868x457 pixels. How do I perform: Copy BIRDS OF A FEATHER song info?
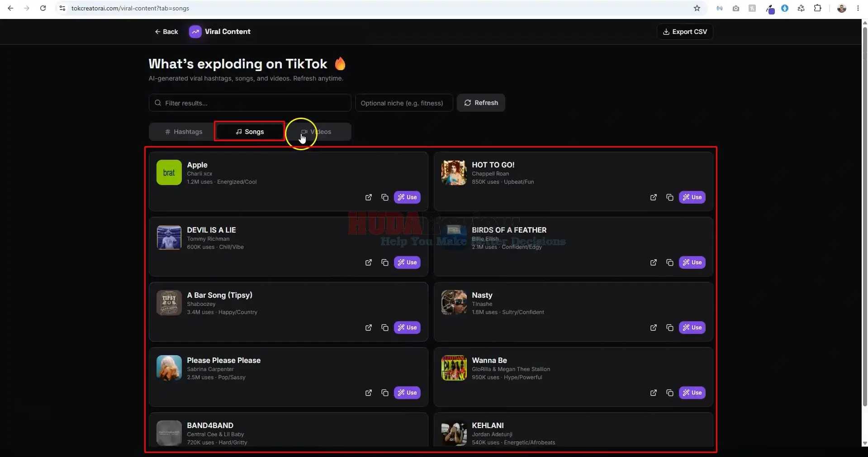tap(670, 262)
